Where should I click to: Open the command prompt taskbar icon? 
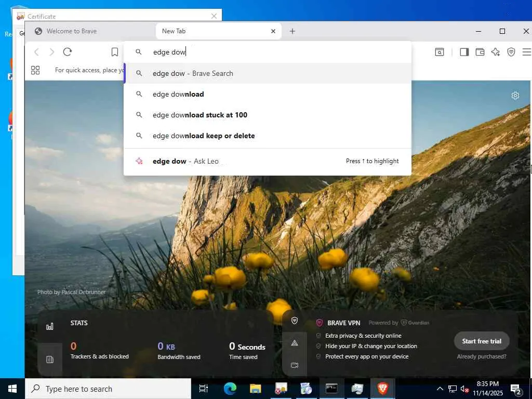[331, 389]
